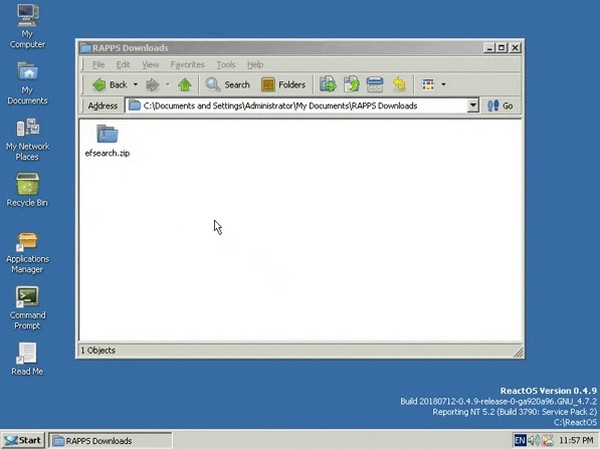The width and height of the screenshot is (600, 449).
Task: Click the '1 Objects' status bar text
Action: [x=98, y=350]
